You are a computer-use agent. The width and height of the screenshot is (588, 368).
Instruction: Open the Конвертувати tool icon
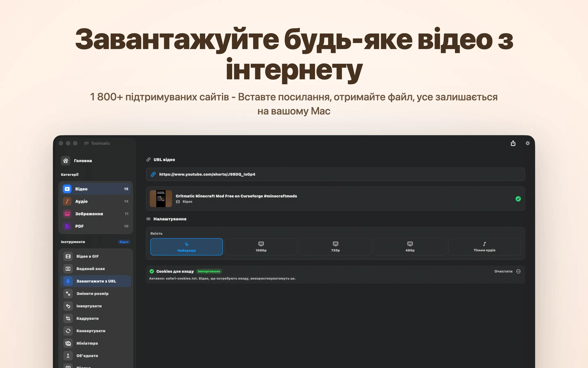[x=68, y=331]
